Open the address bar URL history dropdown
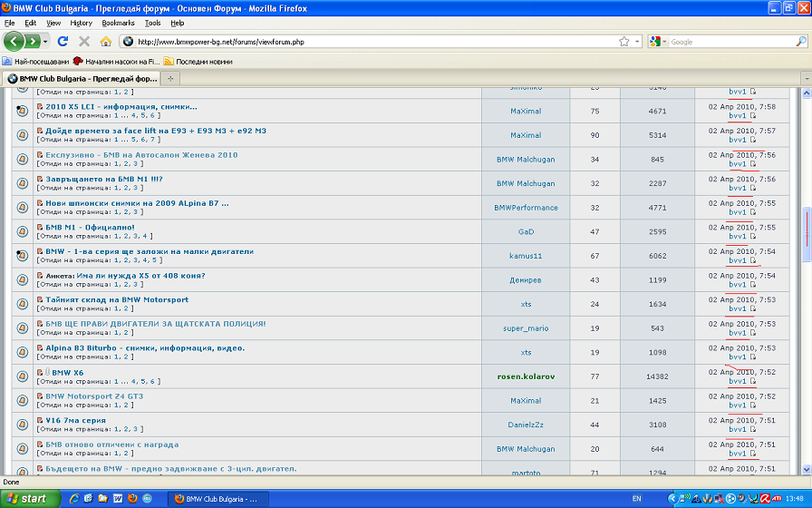 [637, 42]
